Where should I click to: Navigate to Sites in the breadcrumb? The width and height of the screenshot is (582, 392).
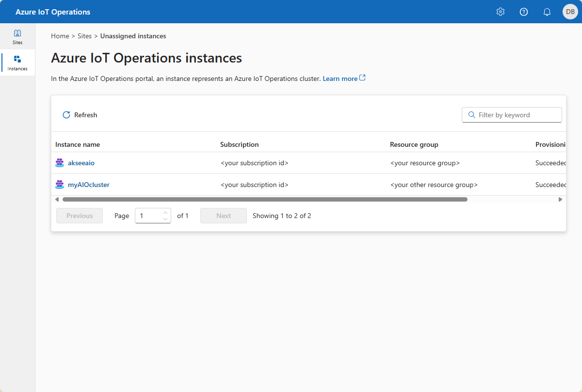coord(84,36)
